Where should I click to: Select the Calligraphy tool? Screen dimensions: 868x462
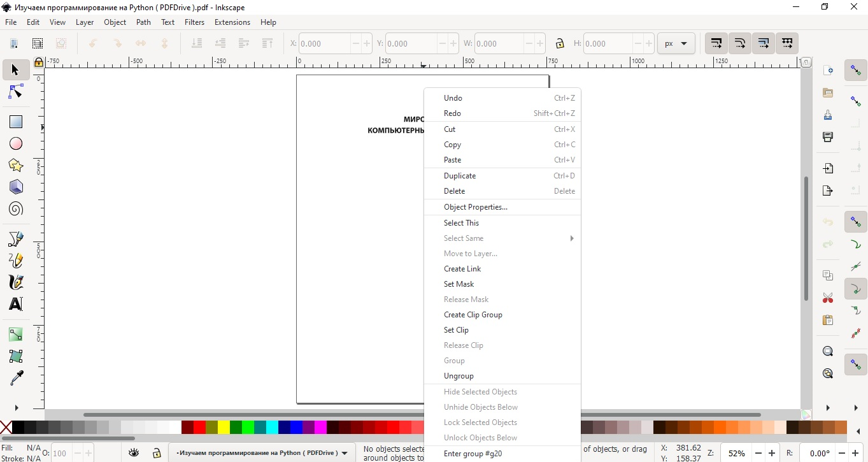pyautogui.click(x=16, y=282)
